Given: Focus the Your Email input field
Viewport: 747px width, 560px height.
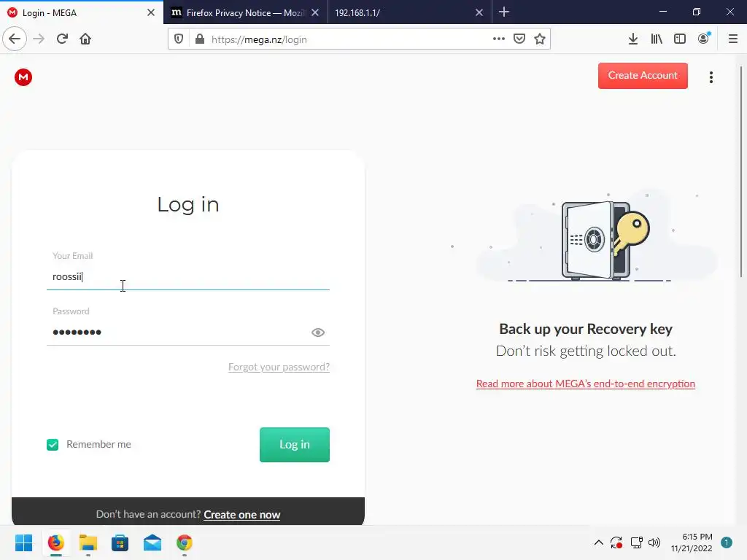Looking at the screenshot, I should [x=187, y=277].
